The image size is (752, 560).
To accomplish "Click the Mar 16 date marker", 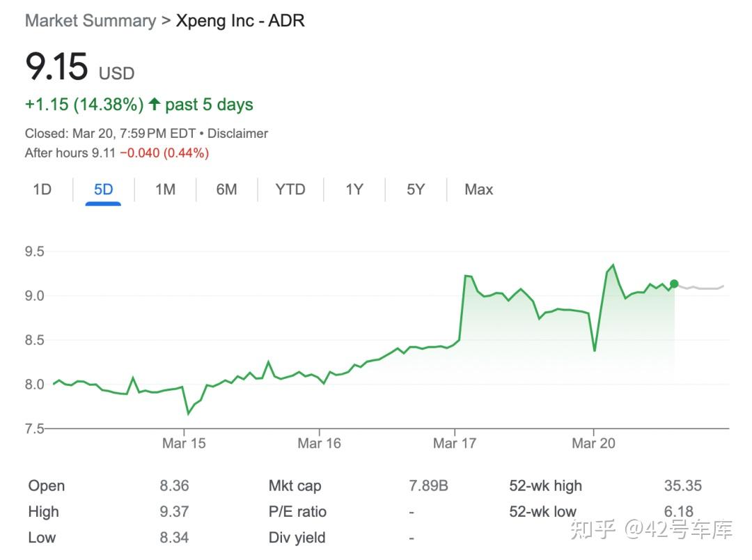I will tap(319, 443).
